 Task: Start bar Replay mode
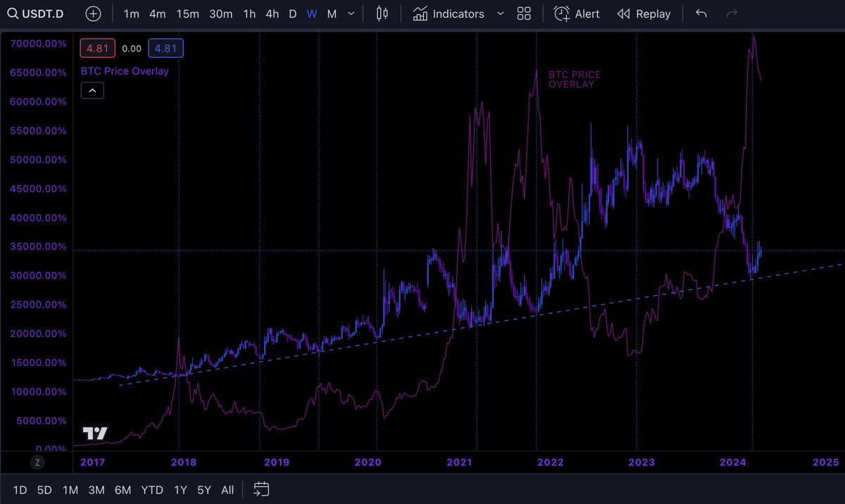pos(644,13)
